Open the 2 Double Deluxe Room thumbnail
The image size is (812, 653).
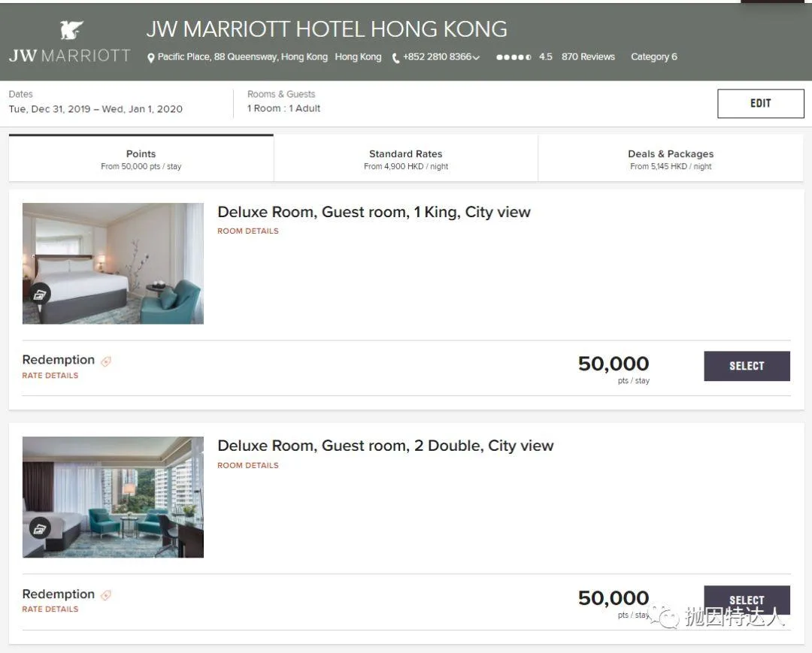tap(113, 497)
